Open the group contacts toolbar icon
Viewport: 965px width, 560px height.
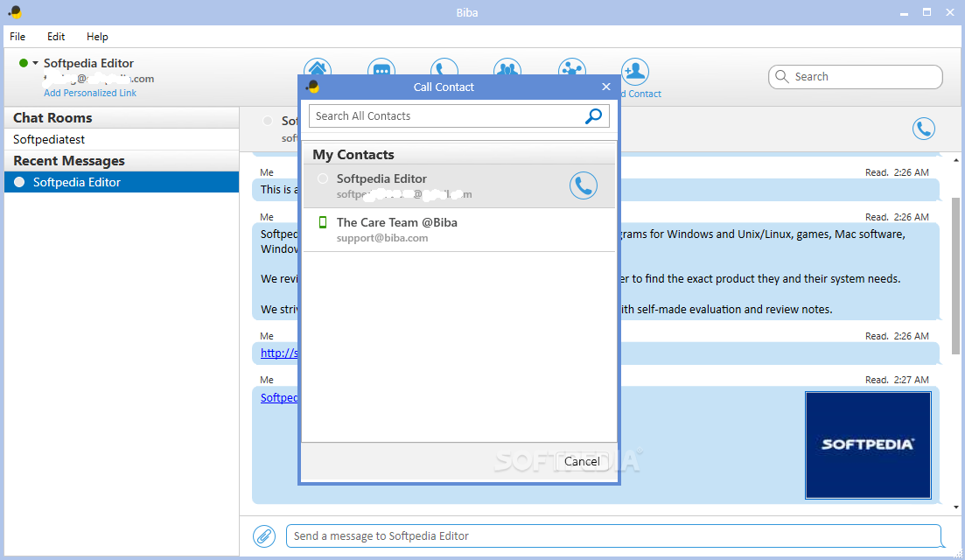507,67
